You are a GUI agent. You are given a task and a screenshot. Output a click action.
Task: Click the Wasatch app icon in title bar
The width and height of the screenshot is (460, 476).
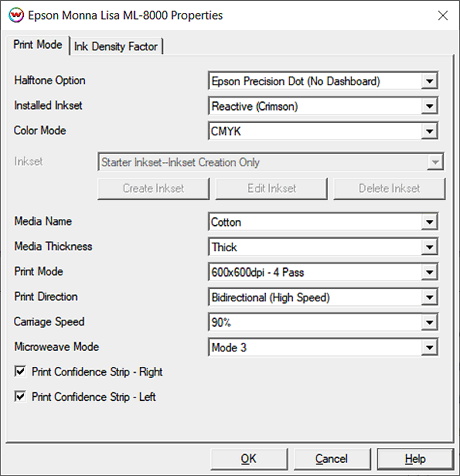16,15
